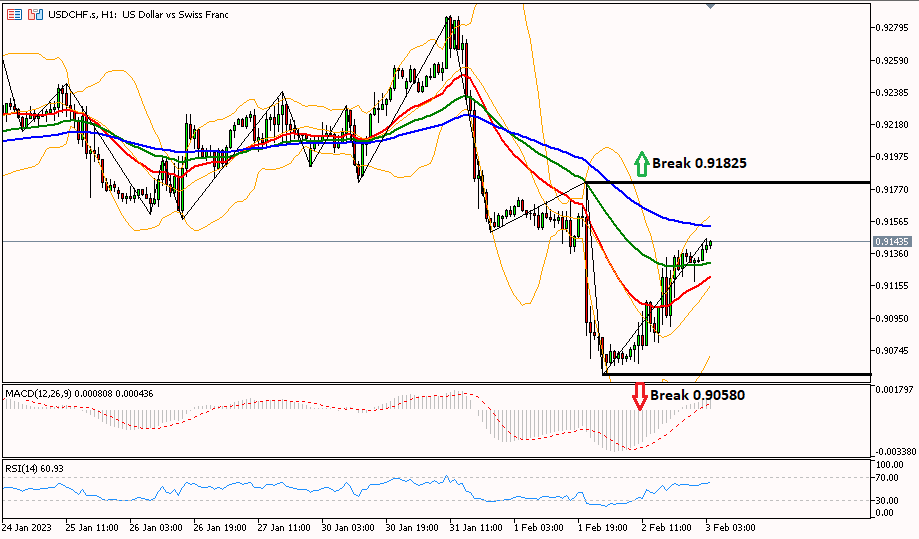Open the one-click trading panel icon
The width and height of the screenshot is (919, 539).
click(x=15, y=15)
